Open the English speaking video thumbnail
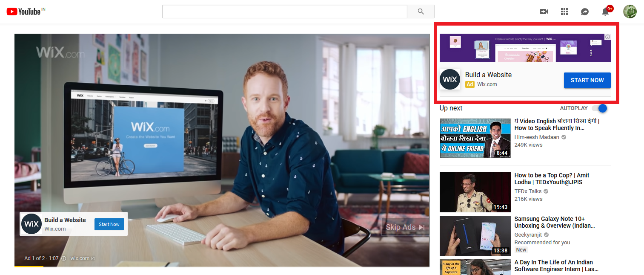The width and height of the screenshot is (644, 275). [x=475, y=138]
